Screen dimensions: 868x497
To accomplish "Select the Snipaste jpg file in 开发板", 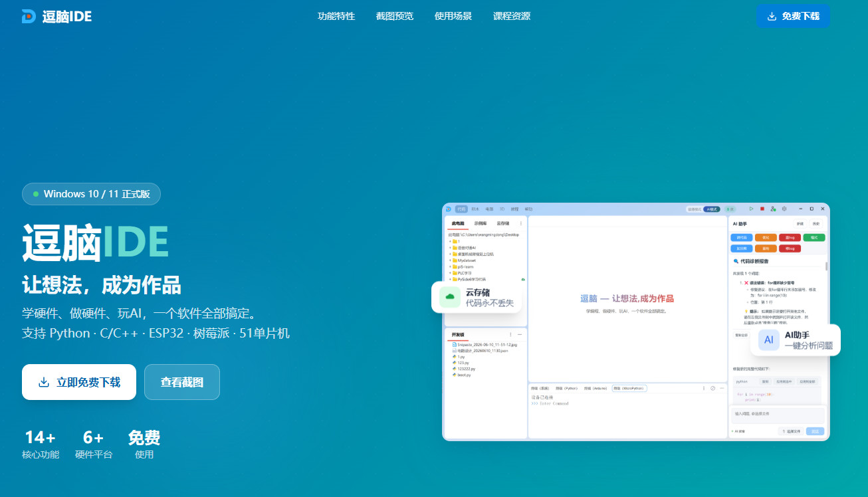I will (x=485, y=345).
